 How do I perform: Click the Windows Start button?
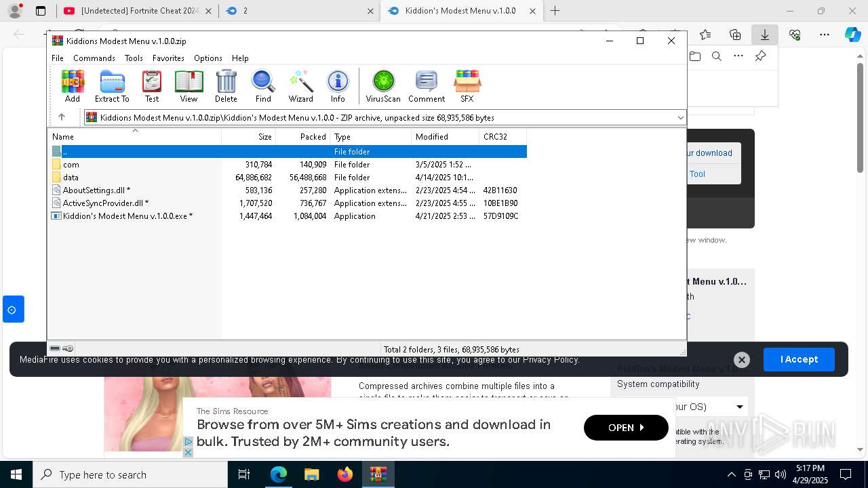[16, 474]
